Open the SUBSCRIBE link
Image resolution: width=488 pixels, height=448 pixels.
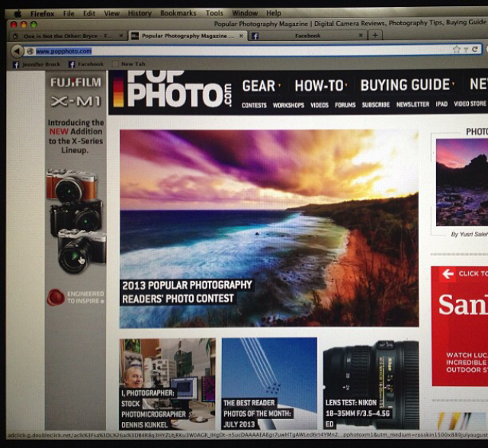[376, 105]
